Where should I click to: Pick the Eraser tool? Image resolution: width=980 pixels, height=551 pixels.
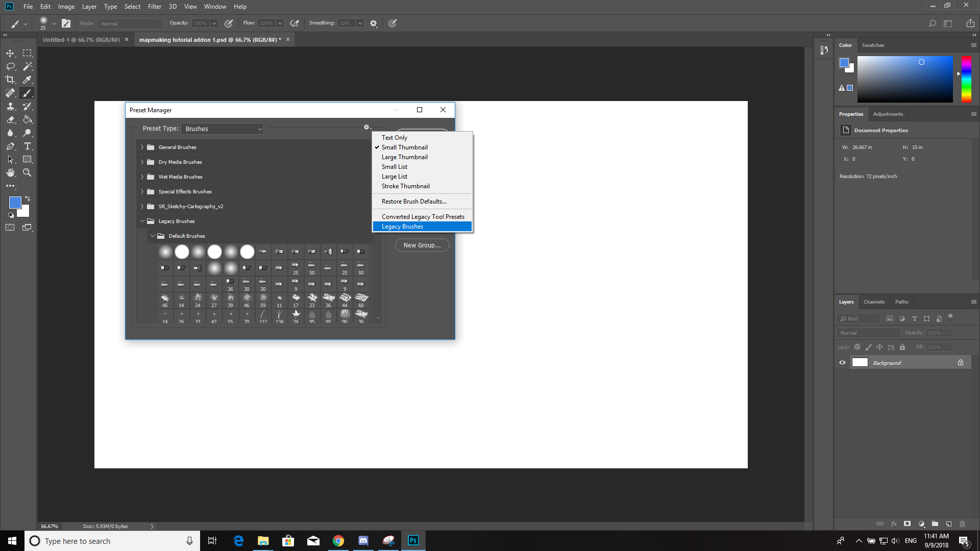10,119
